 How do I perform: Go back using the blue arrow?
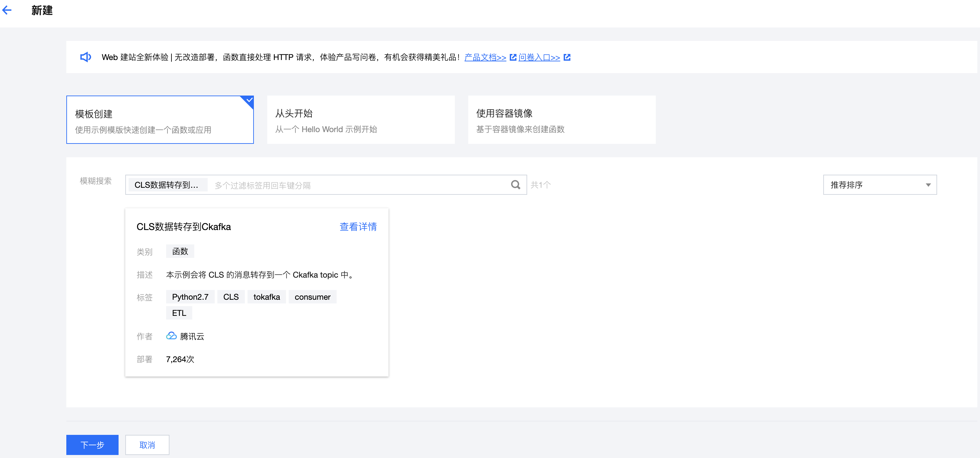coord(7,10)
